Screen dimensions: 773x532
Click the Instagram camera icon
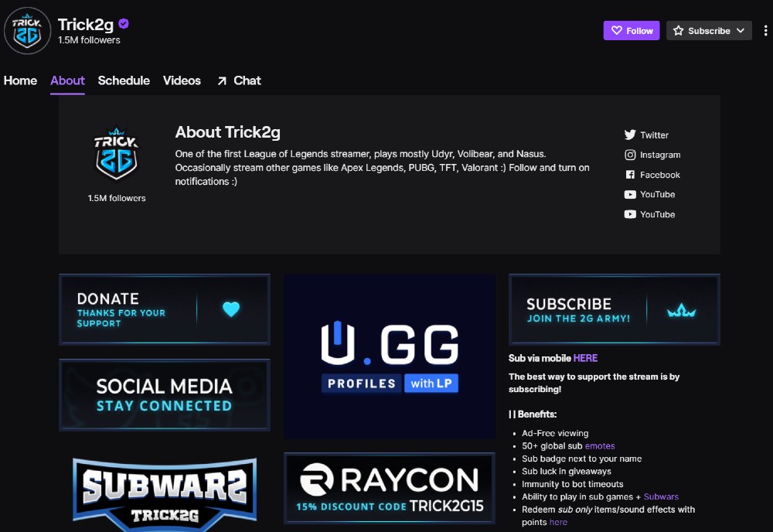630,155
